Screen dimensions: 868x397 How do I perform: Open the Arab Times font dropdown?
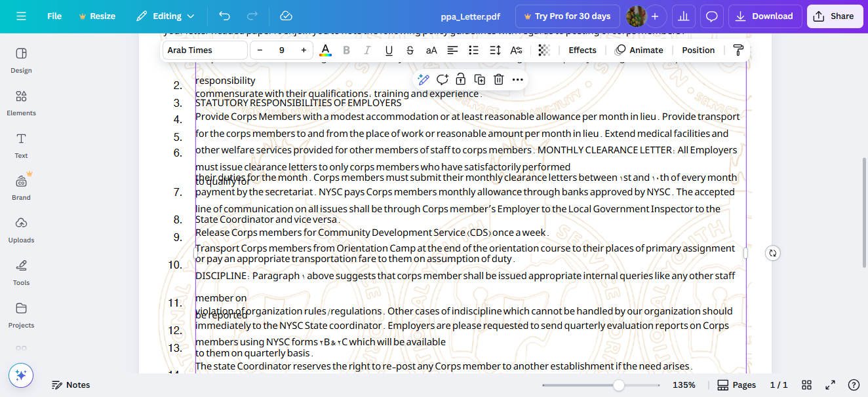(x=205, y=50)
